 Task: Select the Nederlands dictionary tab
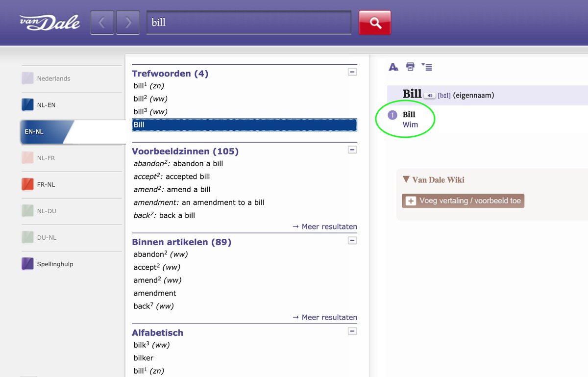pos(71,78)
